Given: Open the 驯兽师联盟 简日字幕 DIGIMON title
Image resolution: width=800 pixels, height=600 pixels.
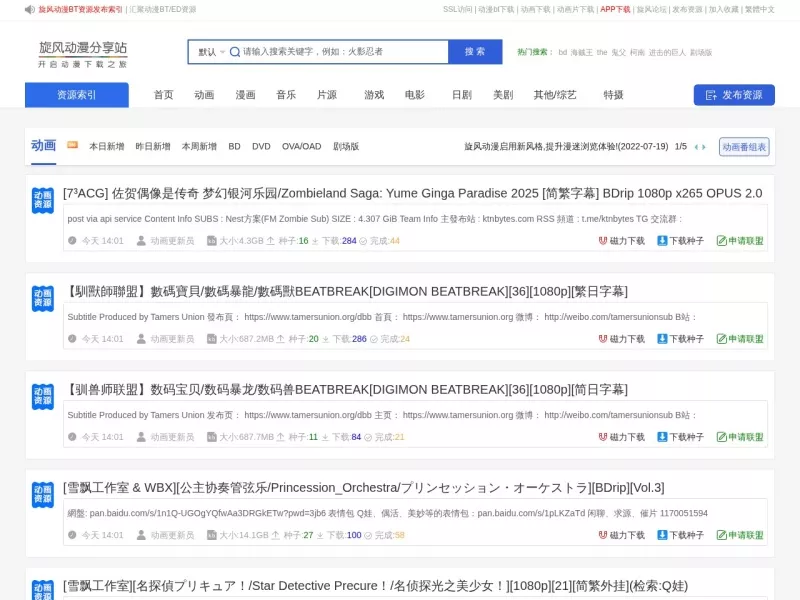Looking at the screenshot, I should coord(345,389).
